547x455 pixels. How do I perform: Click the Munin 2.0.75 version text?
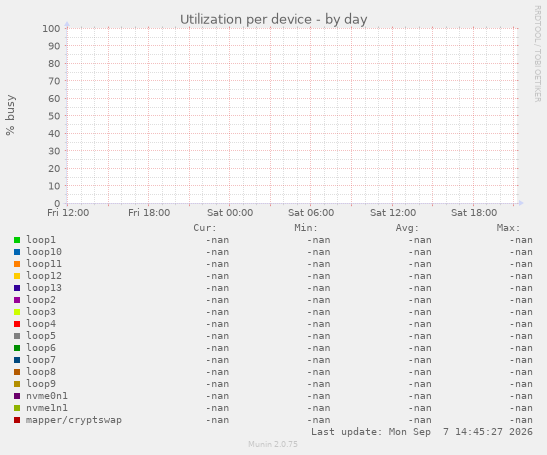coord(273,444)
